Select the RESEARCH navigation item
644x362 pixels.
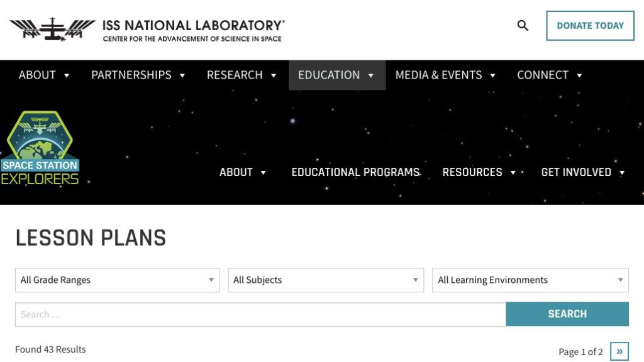[x=235, y=75]
